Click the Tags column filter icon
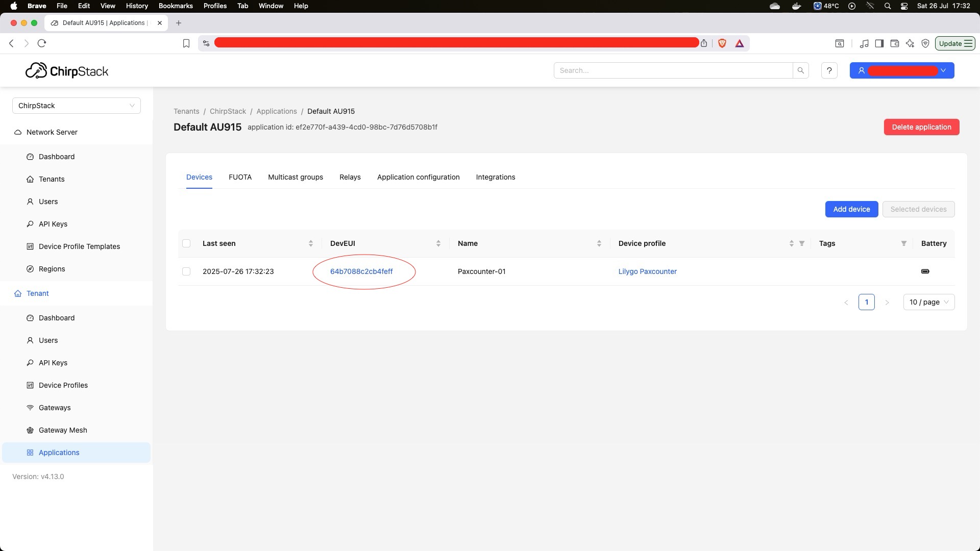Viewport: 980px width, 551px height. pos(903,243)
